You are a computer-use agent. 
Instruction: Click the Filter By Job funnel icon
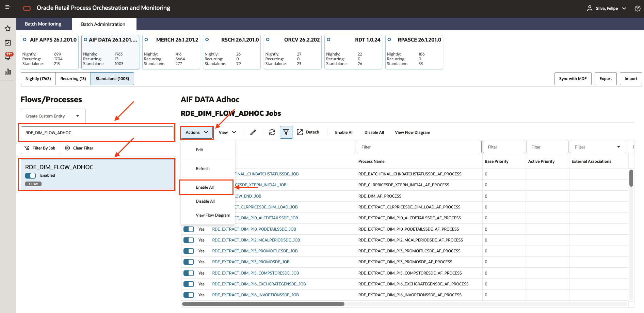[27, 148]
